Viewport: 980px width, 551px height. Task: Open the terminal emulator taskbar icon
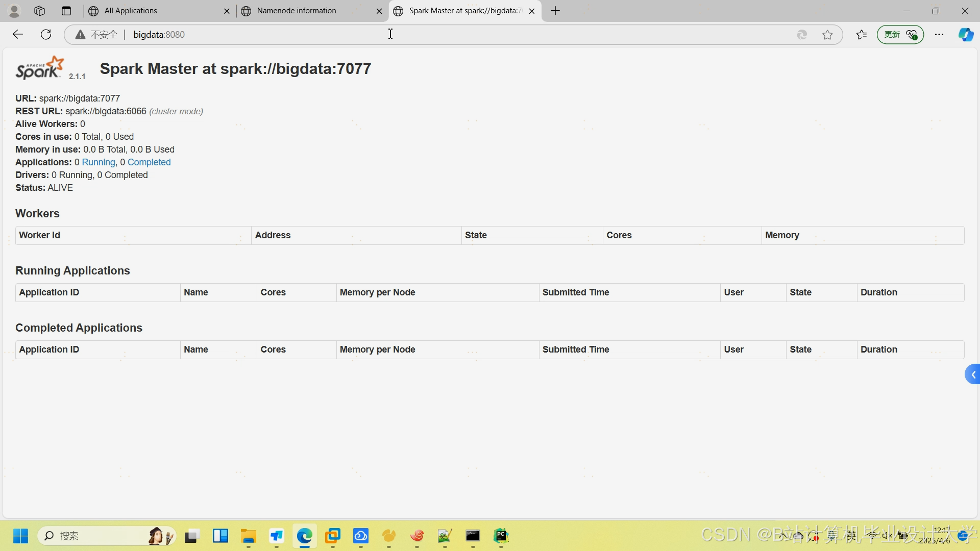[x=473, y=537]
